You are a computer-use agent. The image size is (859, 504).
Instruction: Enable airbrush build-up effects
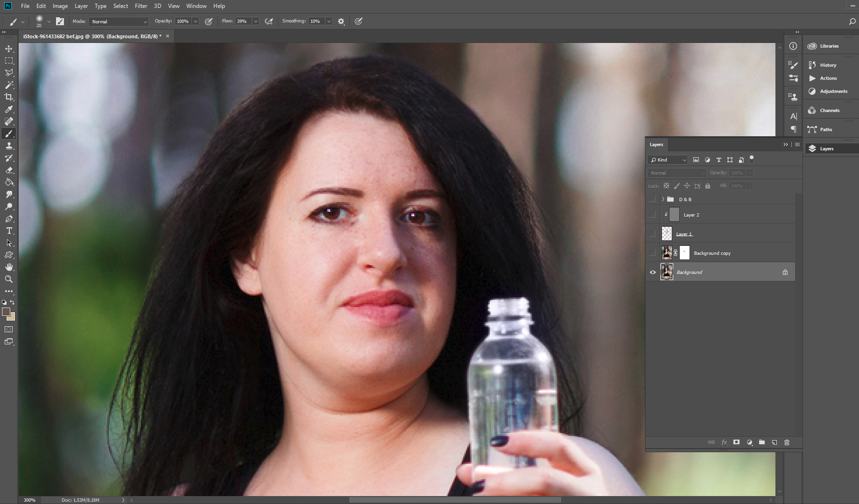[269, 21]
